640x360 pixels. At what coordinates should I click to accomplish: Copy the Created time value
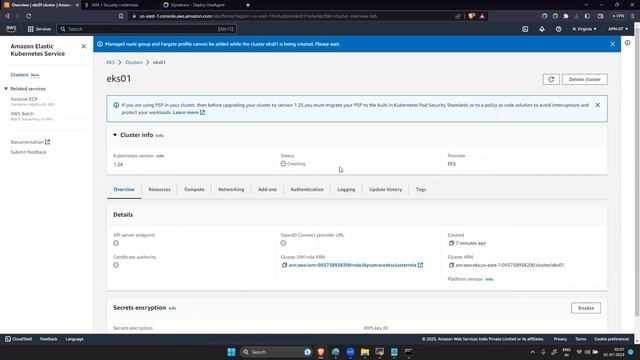451,243
